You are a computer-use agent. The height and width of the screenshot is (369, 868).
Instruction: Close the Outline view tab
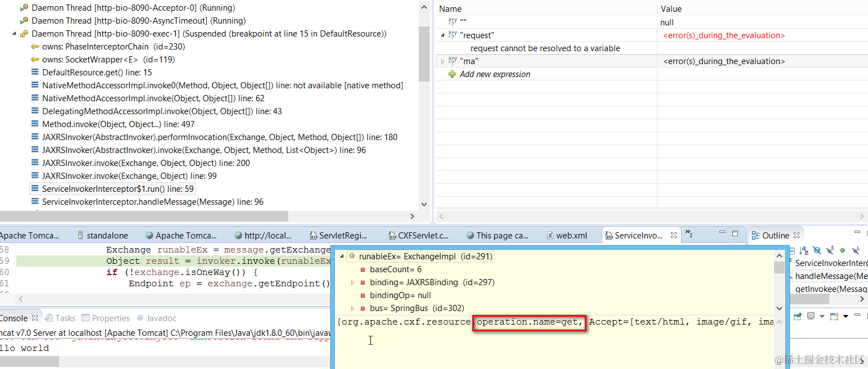[x=796, y=236]
